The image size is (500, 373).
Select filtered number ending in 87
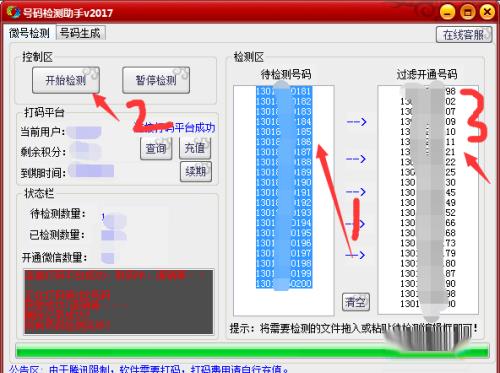pyautogui.click(x=428, y=273)
